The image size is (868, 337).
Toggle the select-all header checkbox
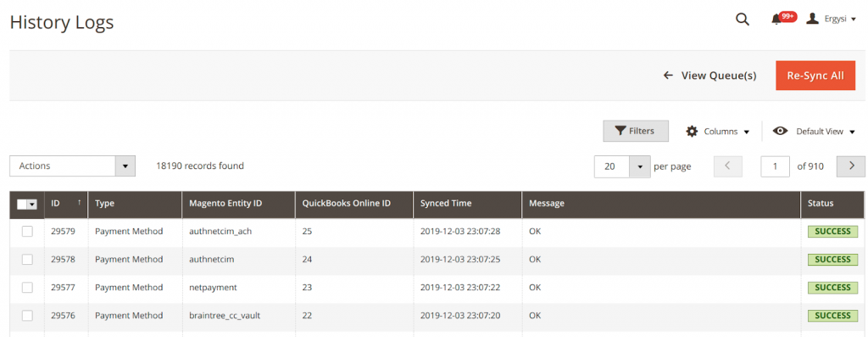coord(21,205)
